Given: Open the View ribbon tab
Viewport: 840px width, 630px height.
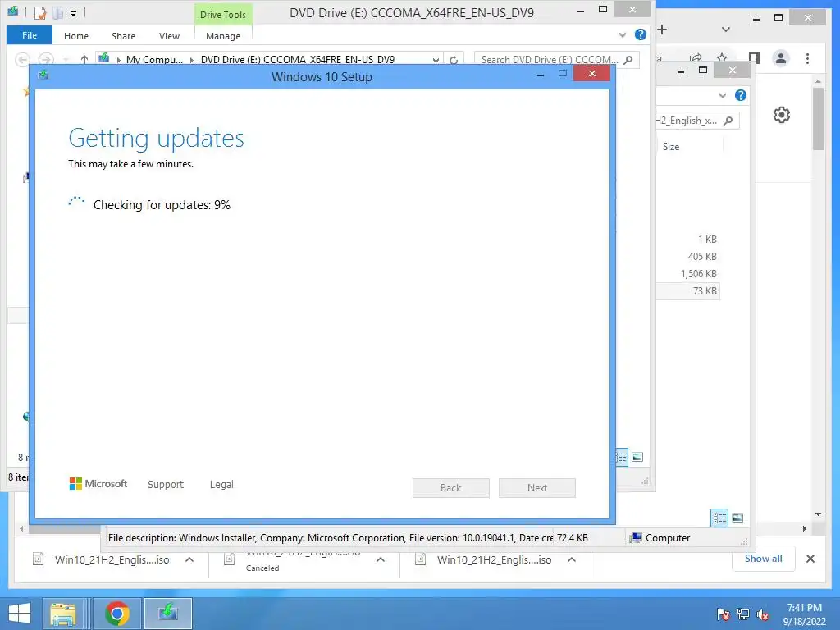Looking at the screenshot, I should [169, 36].
